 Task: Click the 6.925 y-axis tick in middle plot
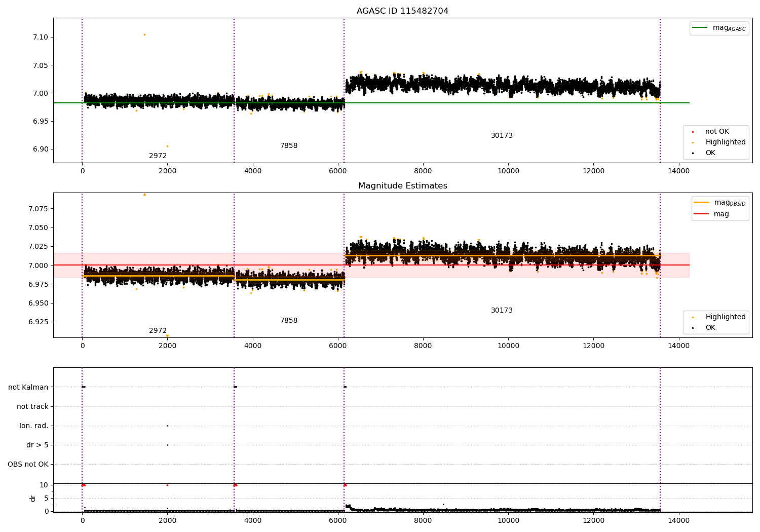tap(39, 322)
